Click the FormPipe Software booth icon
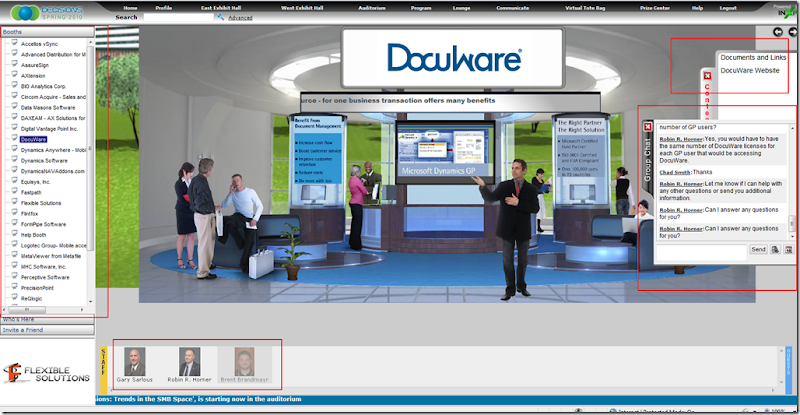The height and width of the screenshot is (415, 800). point(14,223)
